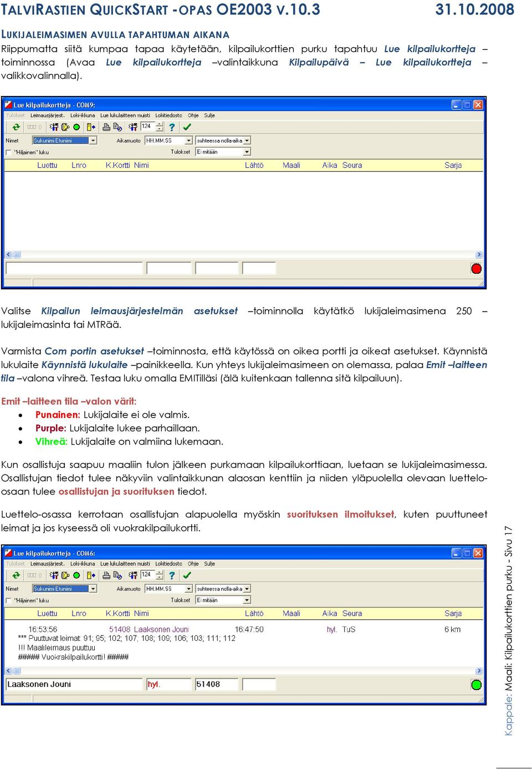The image size is (532, 769).
Task: Click the COM port settings icon in the COM6 toolbar
Action: (54, 576)
